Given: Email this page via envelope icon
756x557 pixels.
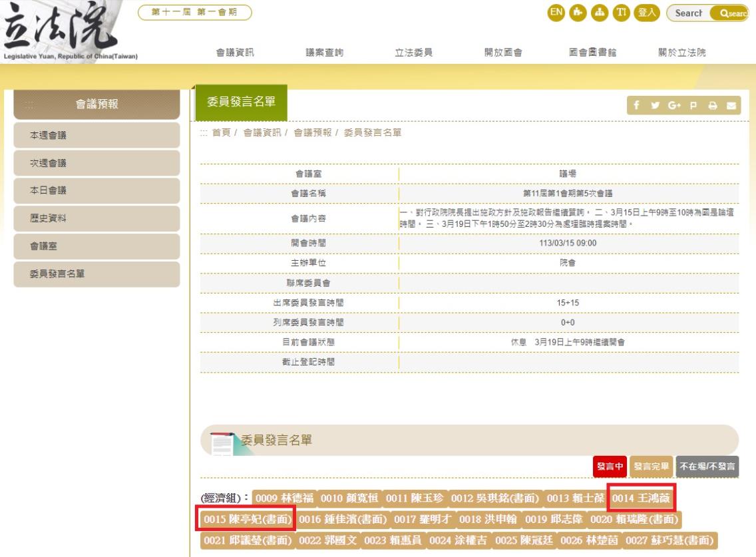Looking at the screenshot, I should (x=730, y=106).
